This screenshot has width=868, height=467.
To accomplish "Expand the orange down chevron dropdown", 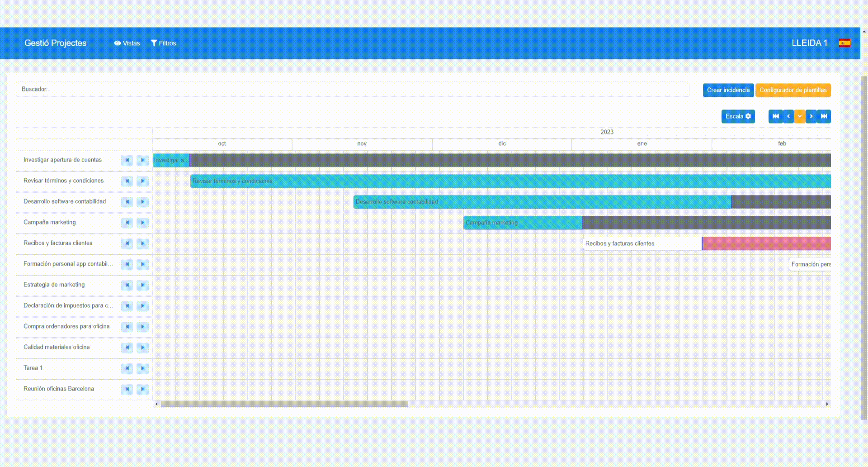I will click(799, 116).
